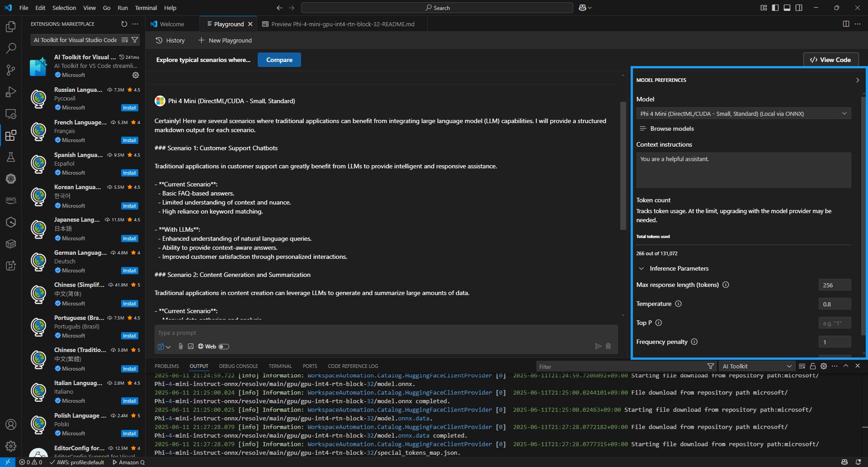Viewport: 868px width, 467px height.
Task: Install the Russian Language Pack
Action: click(130, 108)
